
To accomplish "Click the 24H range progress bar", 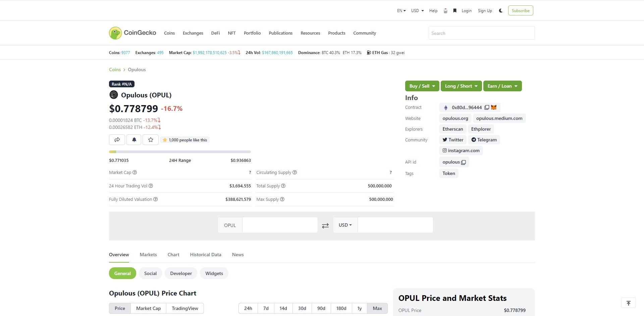I will point(180,151).
